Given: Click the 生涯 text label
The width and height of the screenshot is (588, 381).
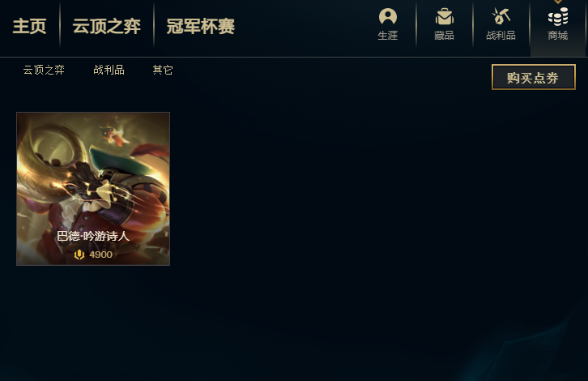Looking at the screenshot, I should click(388, 36).
